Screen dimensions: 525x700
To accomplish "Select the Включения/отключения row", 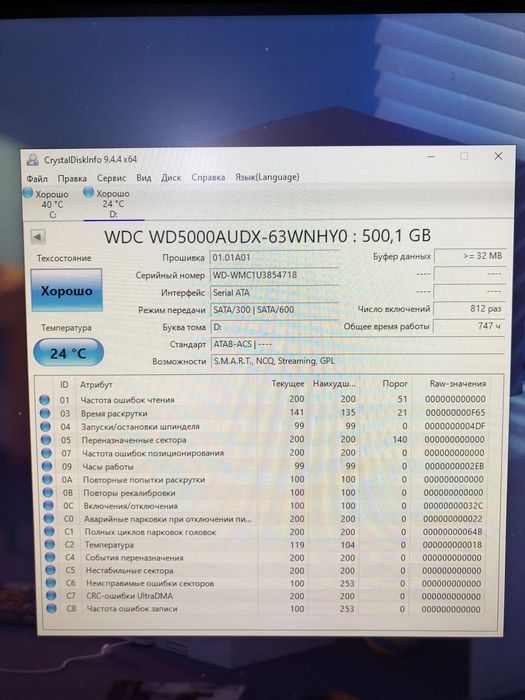I will 263,505.
